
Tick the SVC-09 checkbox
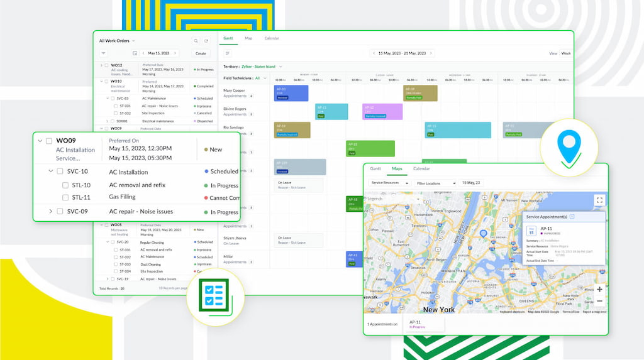click(x=60, y=211)
